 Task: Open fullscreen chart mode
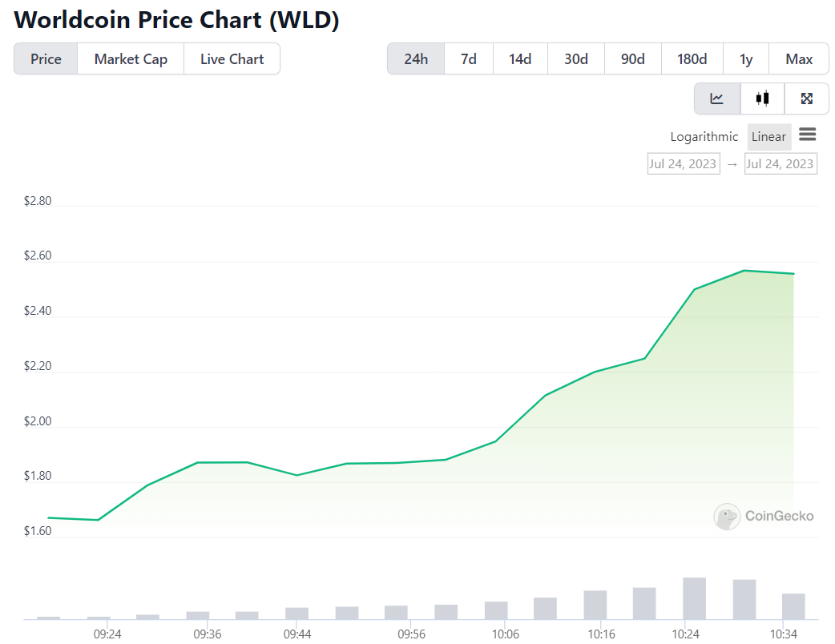(806, 98)
